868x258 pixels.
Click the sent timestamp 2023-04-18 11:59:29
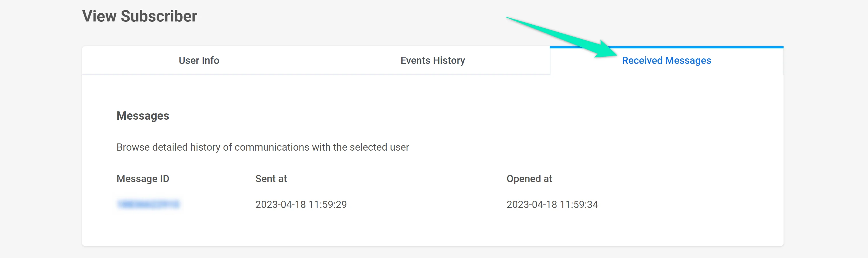pyautogui.click(x=301, y=204)
